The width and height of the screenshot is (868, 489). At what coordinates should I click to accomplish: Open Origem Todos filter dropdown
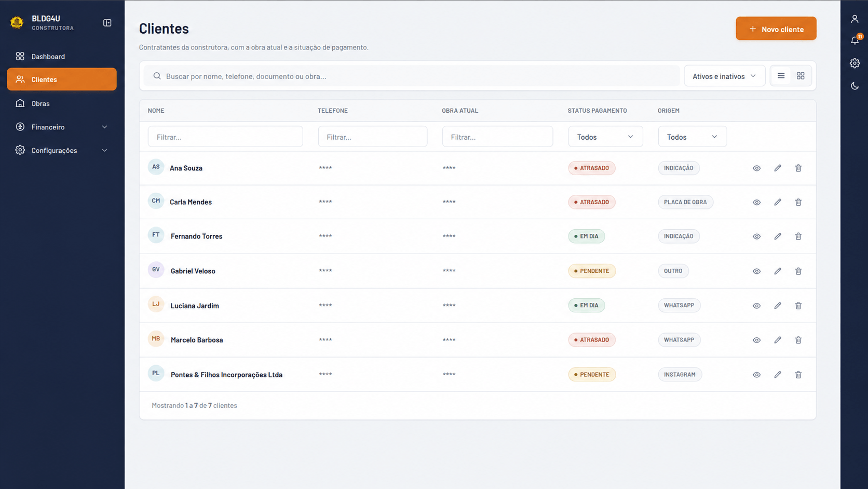pyautogui.click(x=692, y=137)
